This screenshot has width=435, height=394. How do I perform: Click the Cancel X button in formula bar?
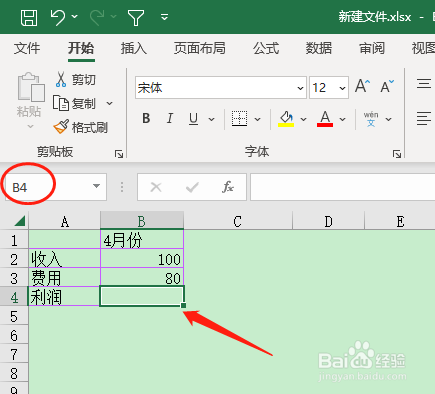[x=156, y=187]
